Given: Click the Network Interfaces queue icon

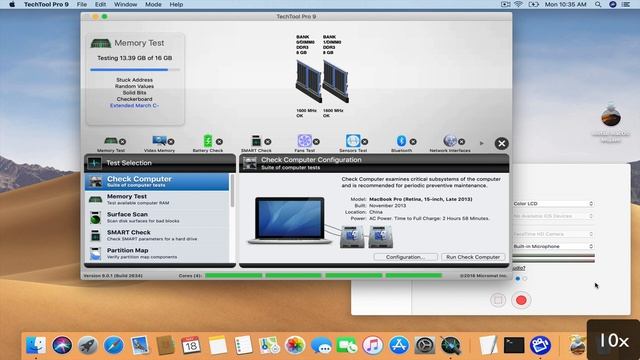Looking at the screenshot, I should pos(450,141).
